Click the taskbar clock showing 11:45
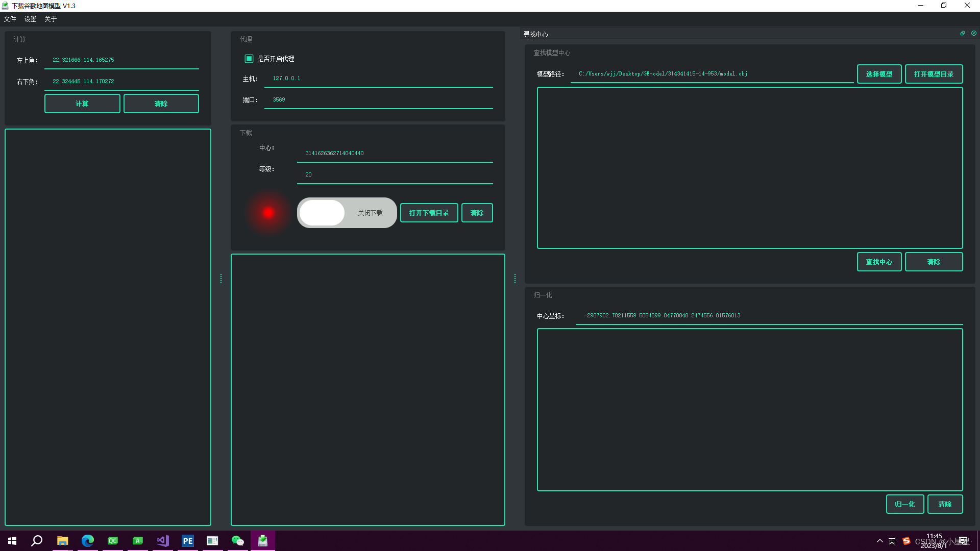Image resolution: width=980 pixels, height=551 pixels. 934,541
